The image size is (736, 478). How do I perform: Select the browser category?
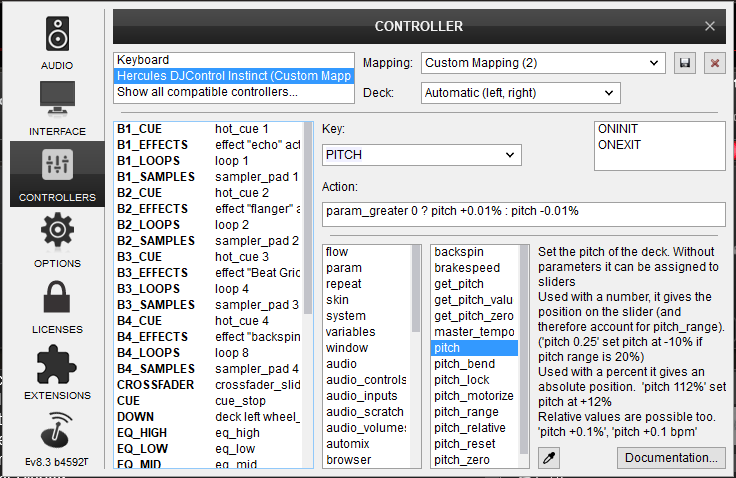[x=368, y=460]
